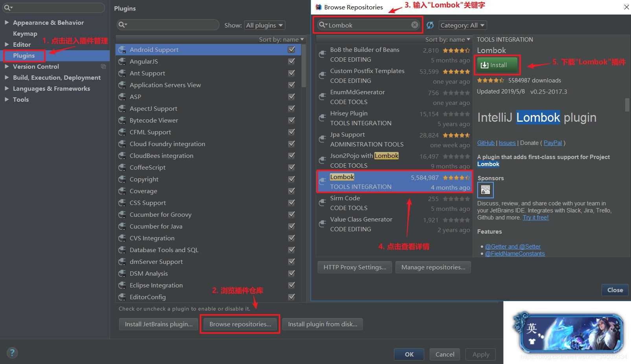Expand Languages & Frameworks group

7,88
